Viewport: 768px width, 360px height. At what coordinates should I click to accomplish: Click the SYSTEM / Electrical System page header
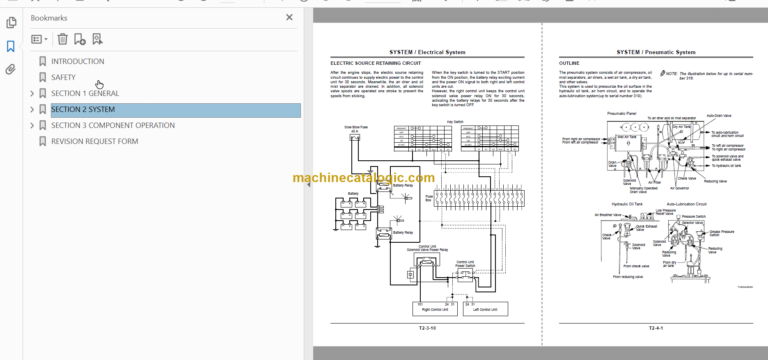tap(427, 52)
